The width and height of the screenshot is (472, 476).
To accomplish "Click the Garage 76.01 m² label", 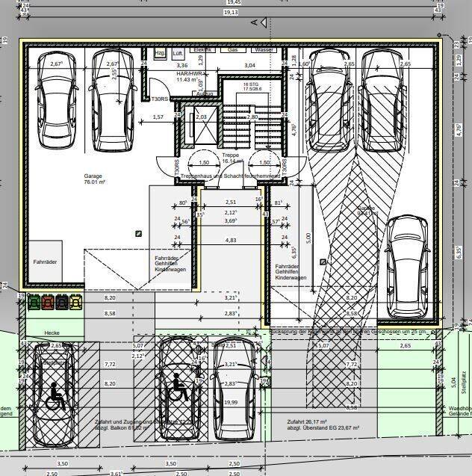I will point(94,179).
